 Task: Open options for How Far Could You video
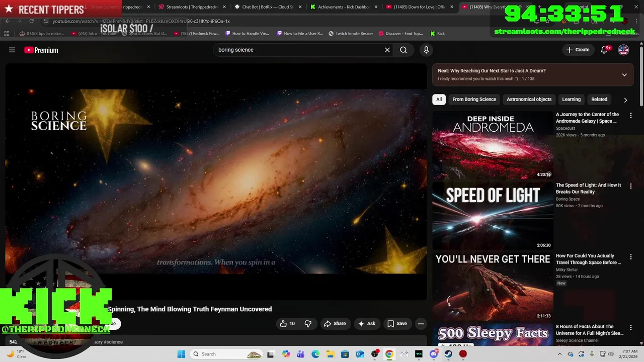(631, 257)
